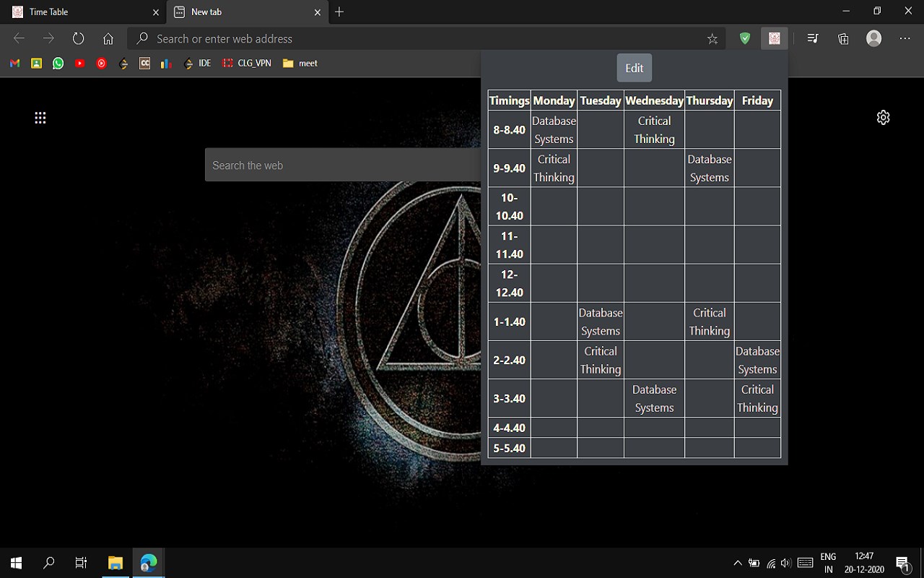Close the Time Table tab

point(156,12)
